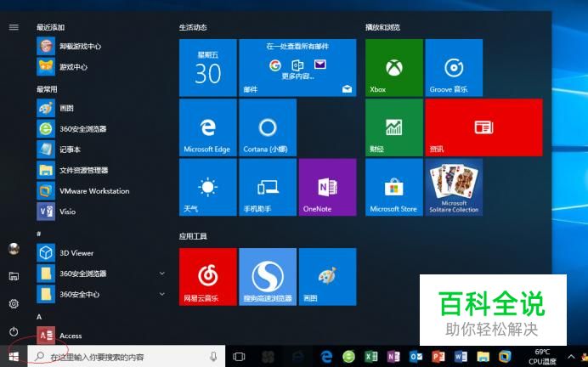Launch VMware Workstation from the list

point(101,191)
